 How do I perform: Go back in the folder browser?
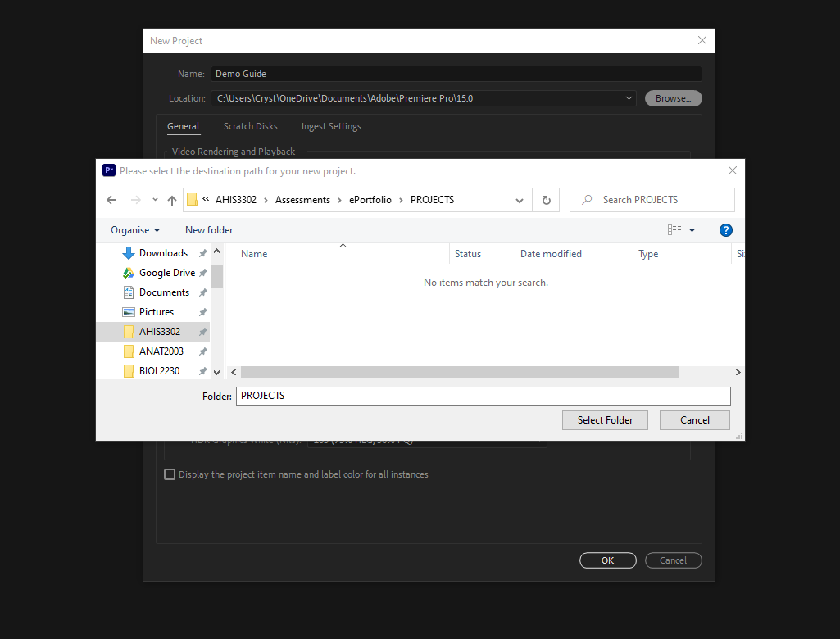click(111, 200)
